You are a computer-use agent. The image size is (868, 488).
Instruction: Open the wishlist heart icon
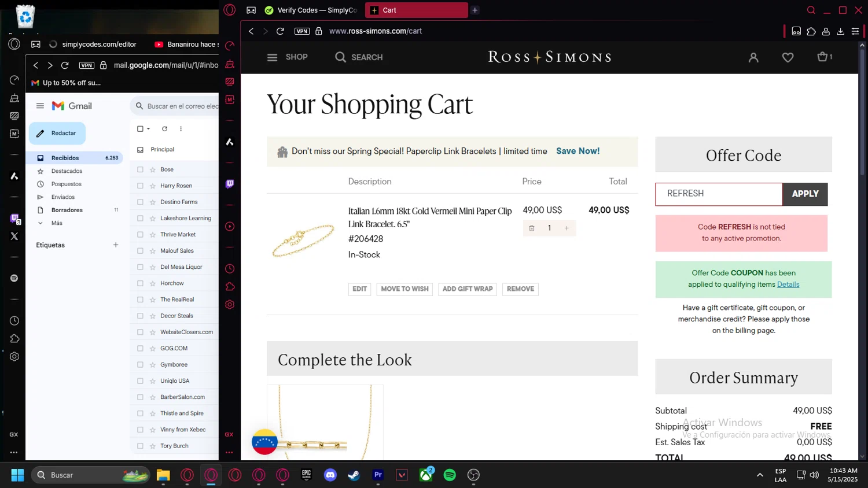click(x=788, y=57)
